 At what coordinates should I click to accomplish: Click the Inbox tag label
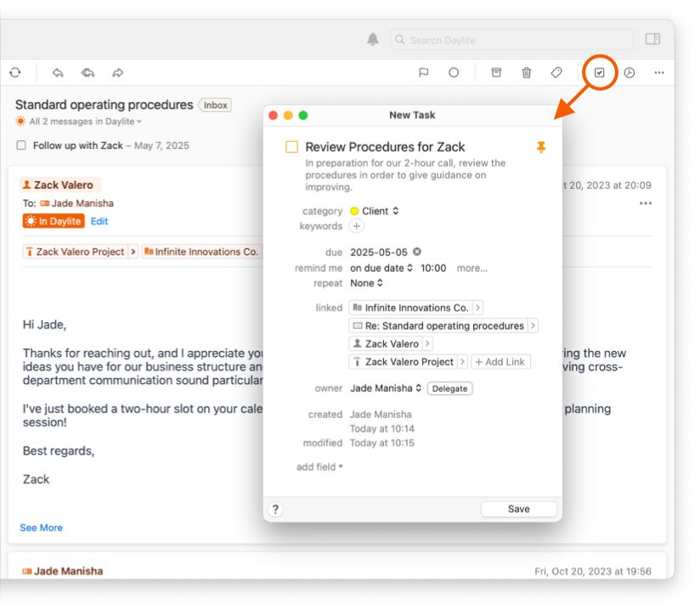215,105
